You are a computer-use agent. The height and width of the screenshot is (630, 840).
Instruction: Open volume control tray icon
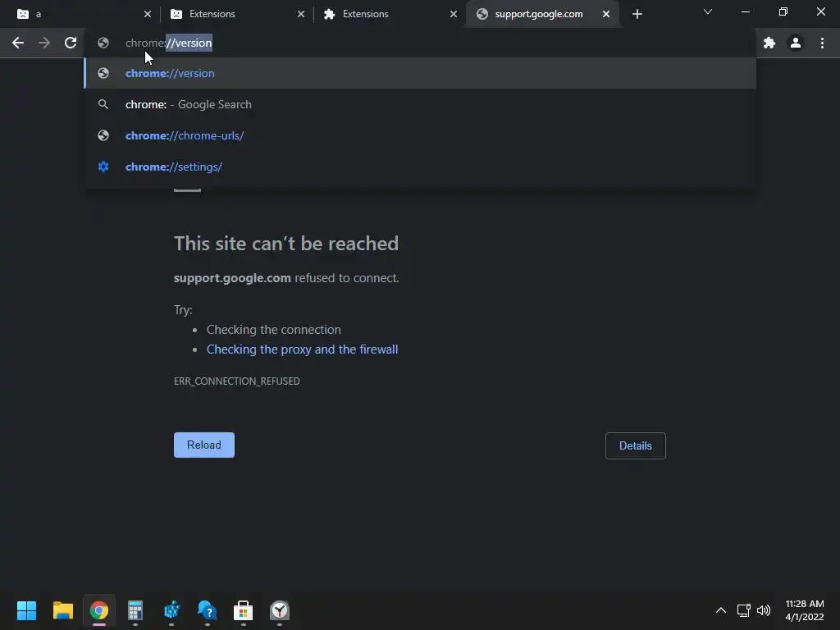click(764, 610)
